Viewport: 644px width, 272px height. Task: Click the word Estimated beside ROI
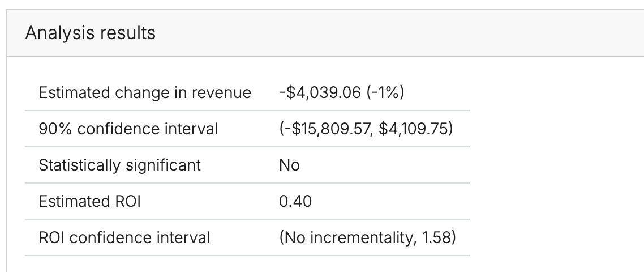tap(75, 201)
